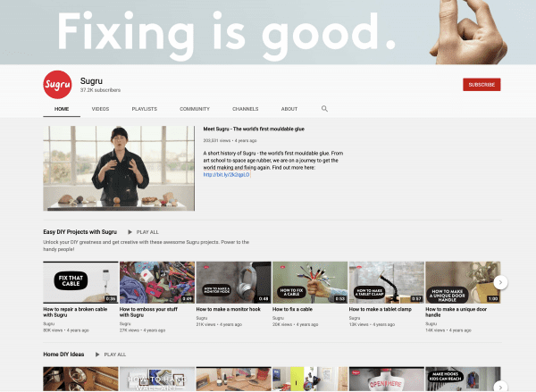Viewport: 536px width, 392px height.
Task: Click title How to make a tablet clamp
Action: pos(381,309)
